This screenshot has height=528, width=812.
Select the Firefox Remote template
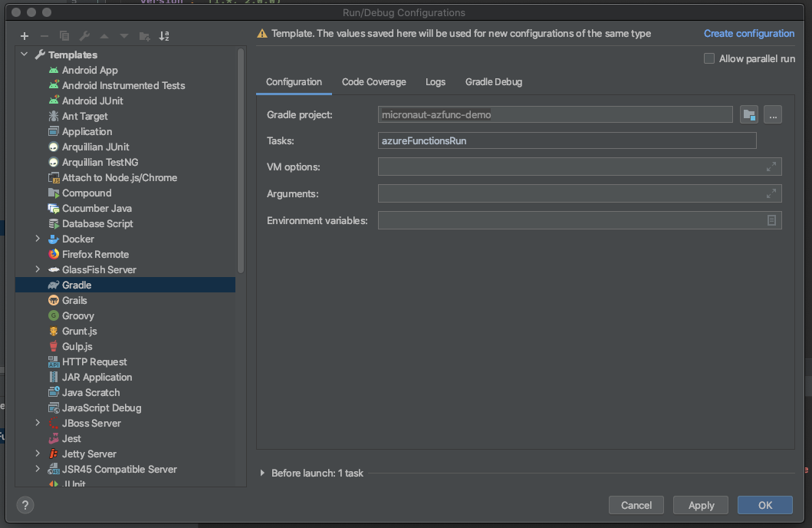pyautogui.click(x=95, y=255)
